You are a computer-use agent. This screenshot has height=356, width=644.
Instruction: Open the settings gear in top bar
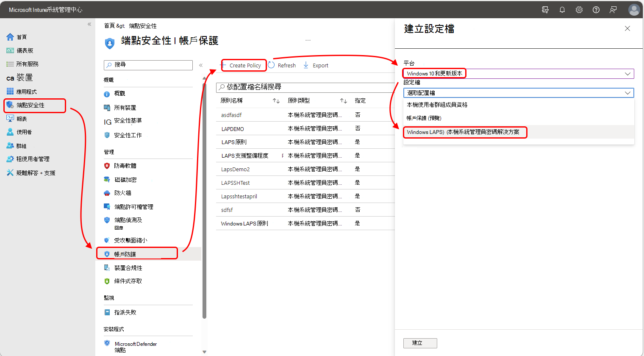pyautogui.click(x=579, y=10)
